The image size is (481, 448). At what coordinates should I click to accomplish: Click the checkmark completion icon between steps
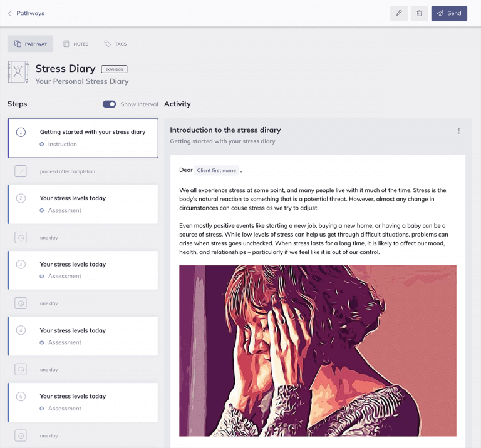(x=21, y=171)
